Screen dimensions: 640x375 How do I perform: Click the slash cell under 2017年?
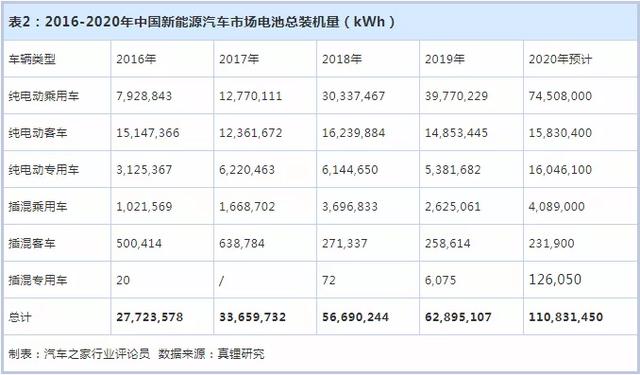221,281
